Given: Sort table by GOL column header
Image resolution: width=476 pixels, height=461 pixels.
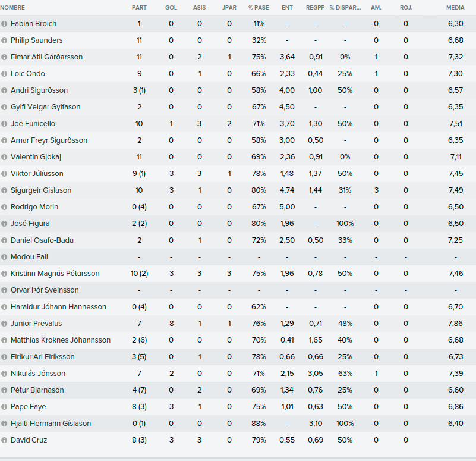Looking at the screenshot, I should pyautogui.click(x=171, y=8).
